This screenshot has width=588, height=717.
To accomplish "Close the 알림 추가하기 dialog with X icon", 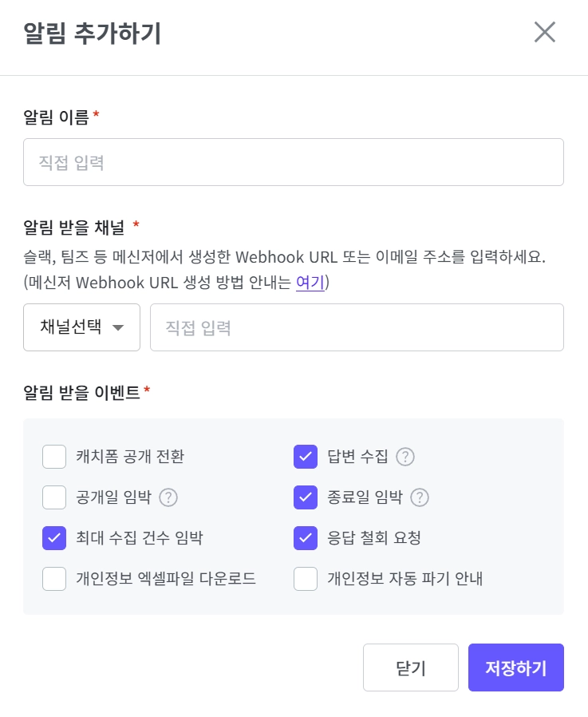I will point(545,32).
